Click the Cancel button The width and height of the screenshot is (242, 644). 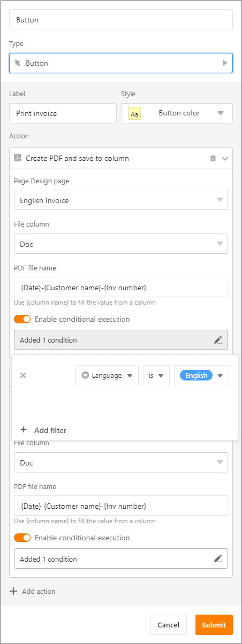tap(169, 625)
